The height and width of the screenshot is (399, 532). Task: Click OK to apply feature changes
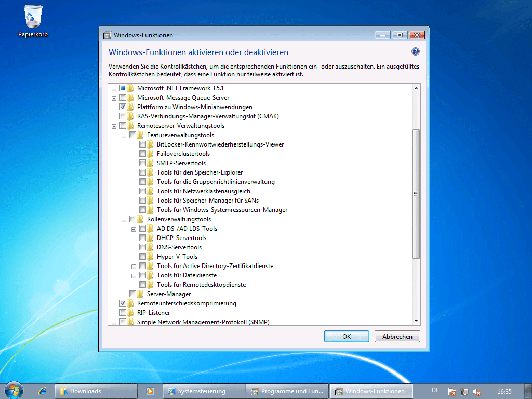pyautogui.click(x=347, y=336)
